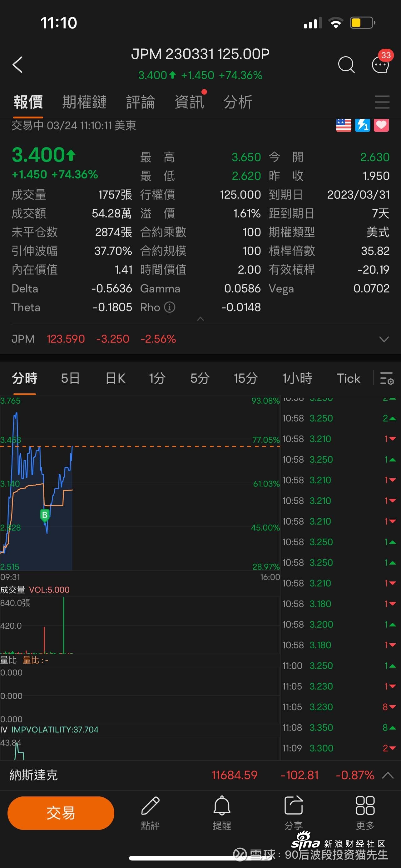Tap the Wi-Fi icon in status bar
Image resolution: width=401 pixels, height=868 pixels.
pyautogui.click(x=336, y=23)
